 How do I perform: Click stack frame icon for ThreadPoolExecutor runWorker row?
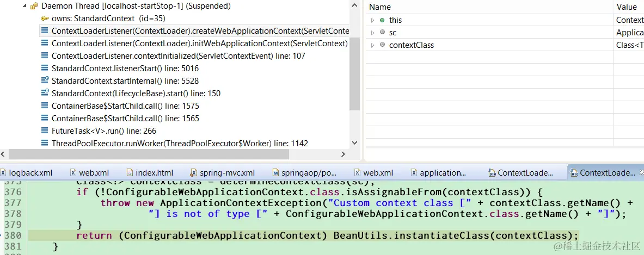45,144
